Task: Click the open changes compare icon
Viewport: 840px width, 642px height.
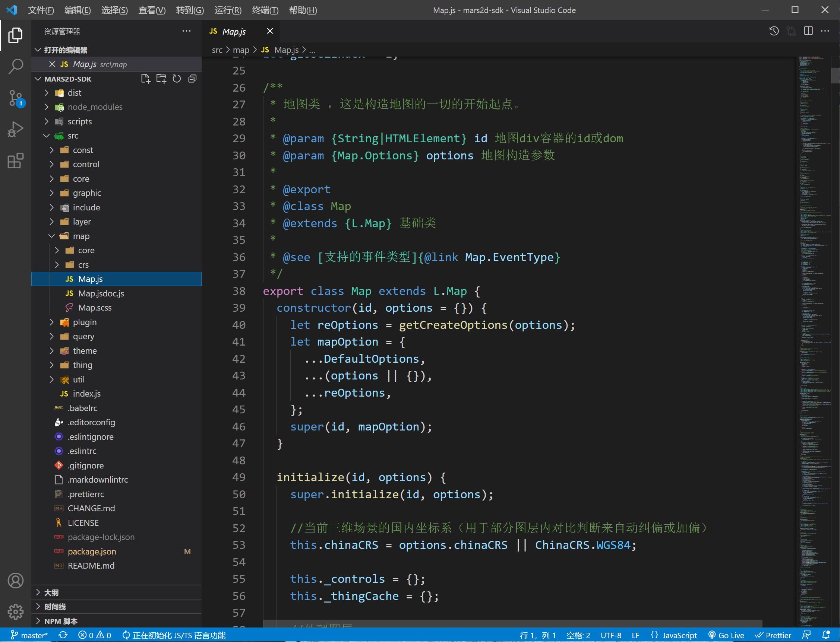Action: click(x=791, y=31)
